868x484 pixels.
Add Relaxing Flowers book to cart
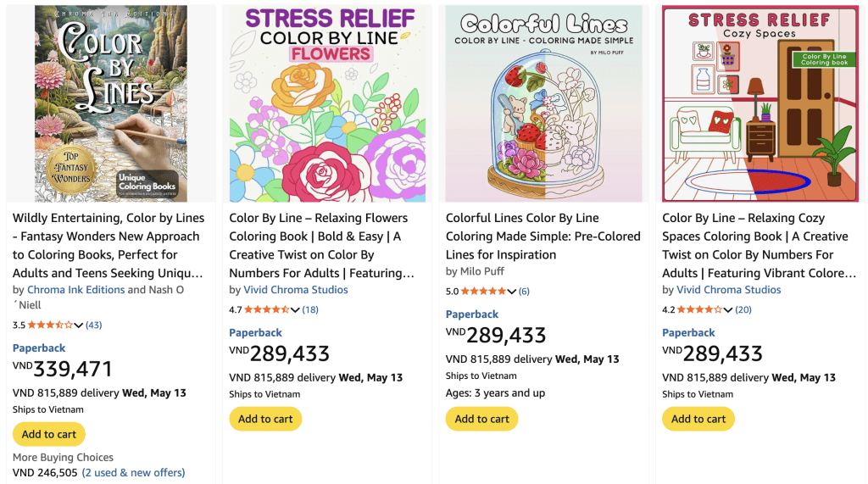coord(265,419)
